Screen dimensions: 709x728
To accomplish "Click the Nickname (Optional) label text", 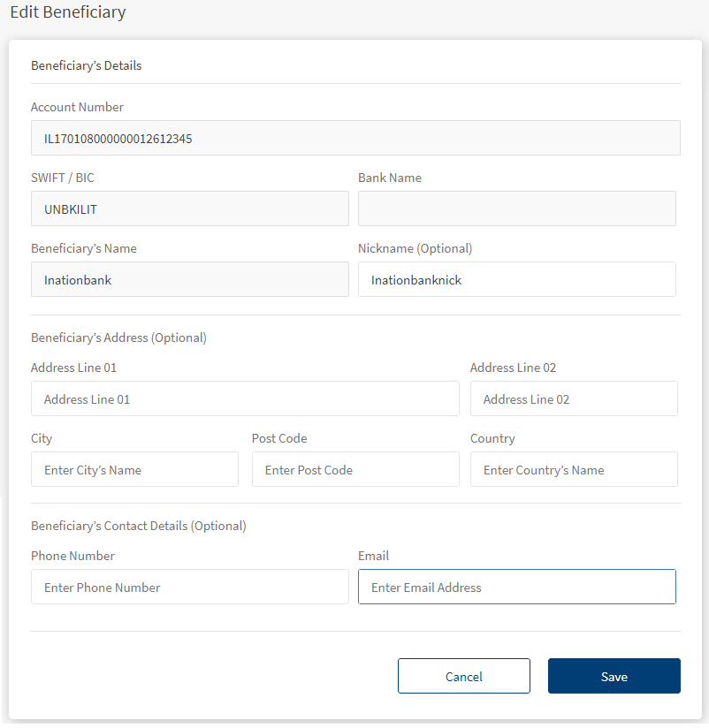I will tap(415, 248).
